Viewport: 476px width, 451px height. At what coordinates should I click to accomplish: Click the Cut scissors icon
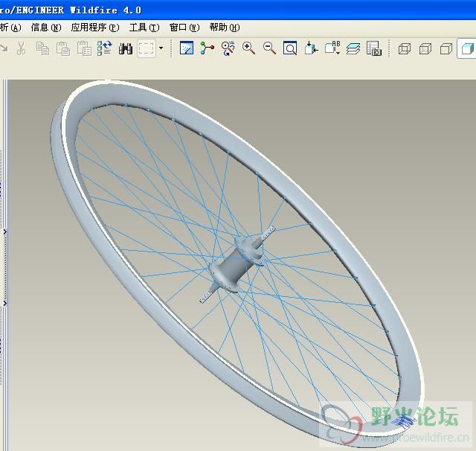[x=22, y=48]
